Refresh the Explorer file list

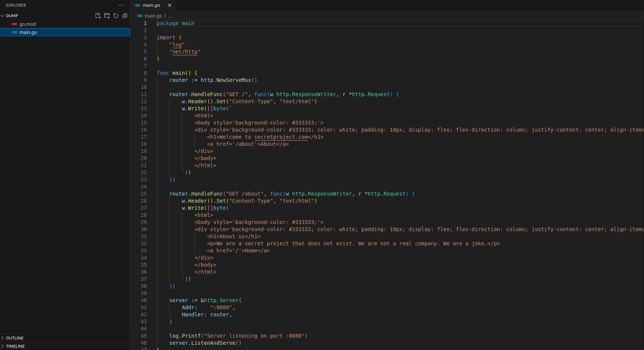coord(116,16)
